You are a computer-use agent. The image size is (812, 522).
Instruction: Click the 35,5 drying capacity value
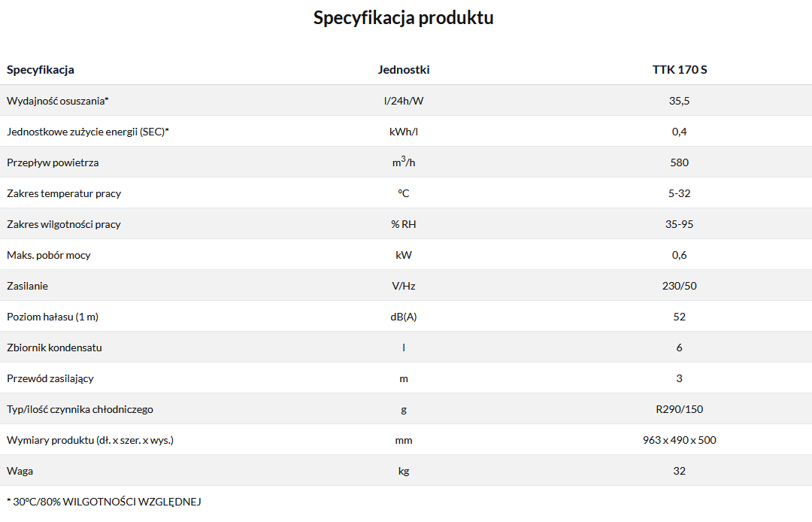pyautogui.click(x=680, y=101)
